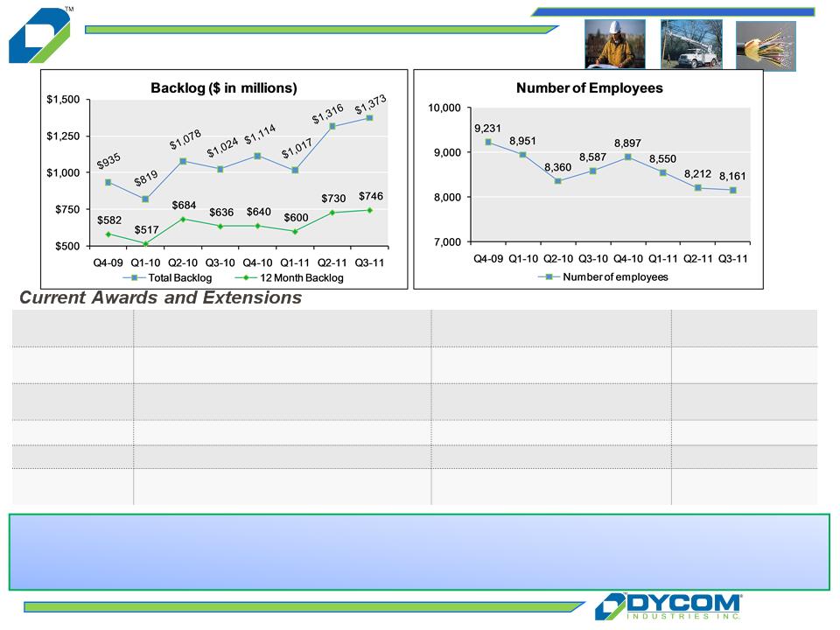840x630 pixels.
Task: Click the $1,316 total backlog data label
Action: point(328,114)
